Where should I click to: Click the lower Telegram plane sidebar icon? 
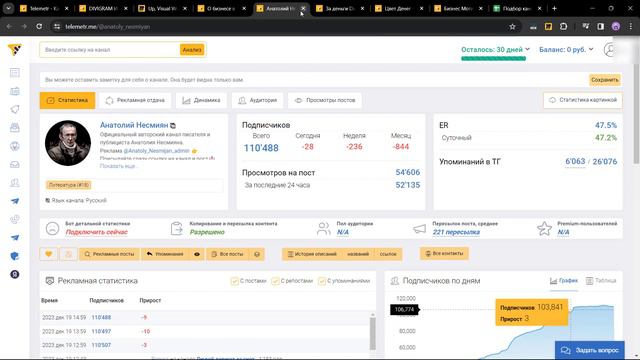click(15, 238)
